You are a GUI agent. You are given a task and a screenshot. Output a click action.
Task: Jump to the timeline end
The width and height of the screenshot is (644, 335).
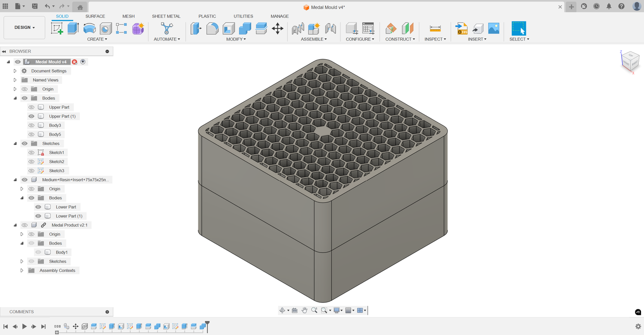[43, 326]
